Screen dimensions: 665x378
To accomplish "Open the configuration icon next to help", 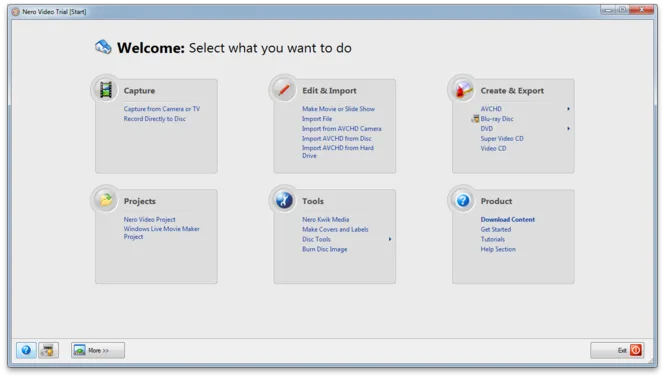I will click(x=48, y=350).
